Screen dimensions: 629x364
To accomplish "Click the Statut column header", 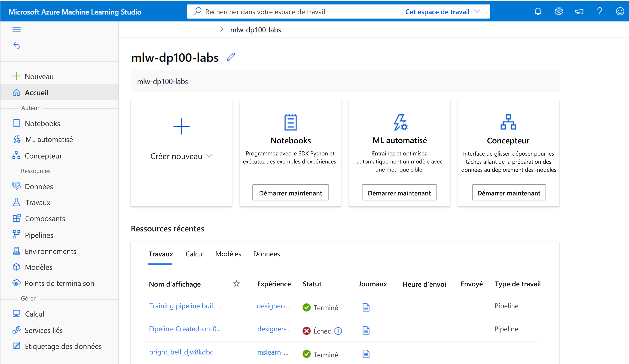I will coord(312,284).
